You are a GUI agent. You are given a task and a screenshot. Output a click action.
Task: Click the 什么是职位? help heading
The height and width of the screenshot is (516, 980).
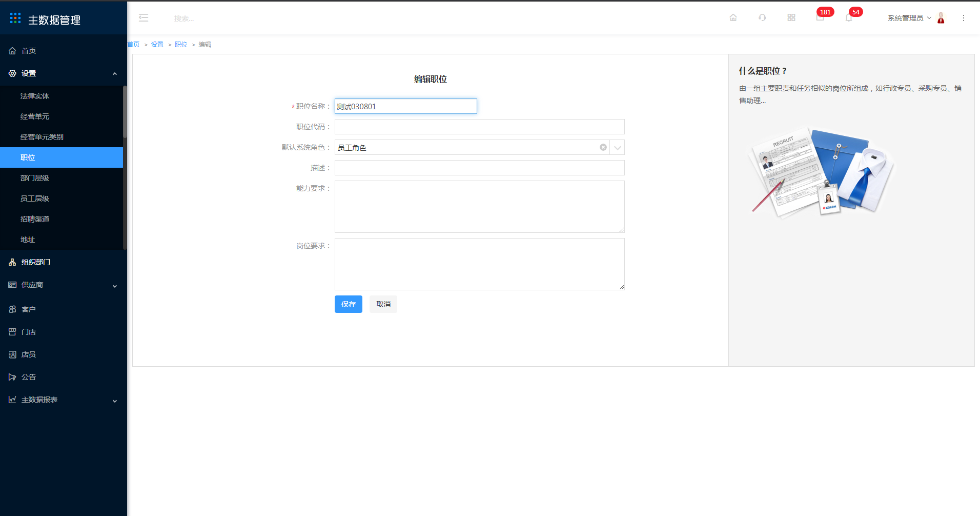[763, 71]
